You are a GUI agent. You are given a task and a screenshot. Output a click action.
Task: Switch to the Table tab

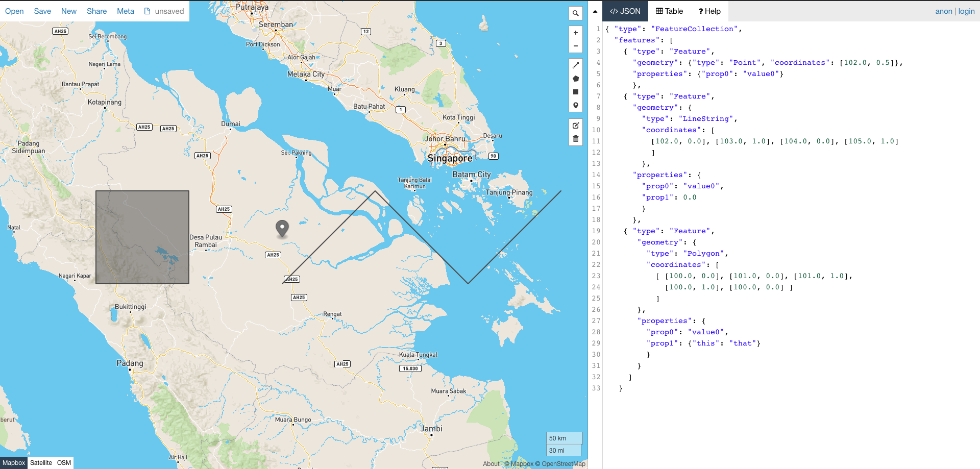[669, 11]
